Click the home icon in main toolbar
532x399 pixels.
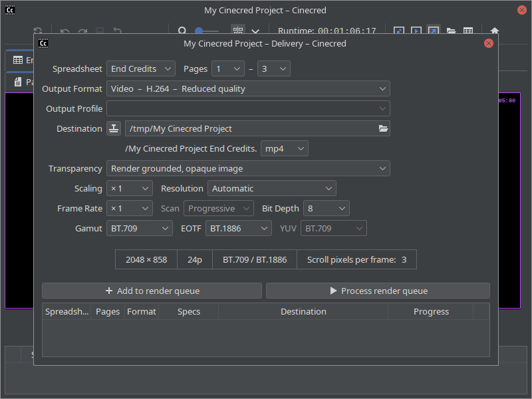coord(495,31)
